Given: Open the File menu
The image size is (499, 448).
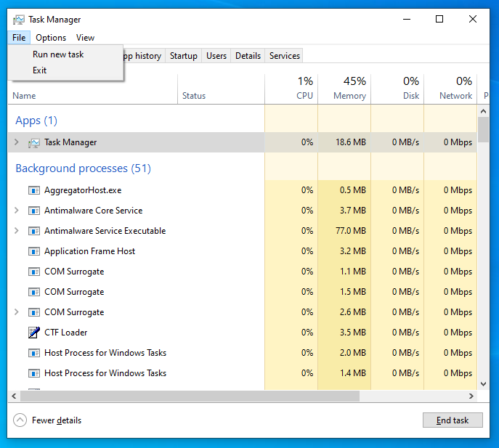Looking at the screenshot, I should click(x=19, y=38).
